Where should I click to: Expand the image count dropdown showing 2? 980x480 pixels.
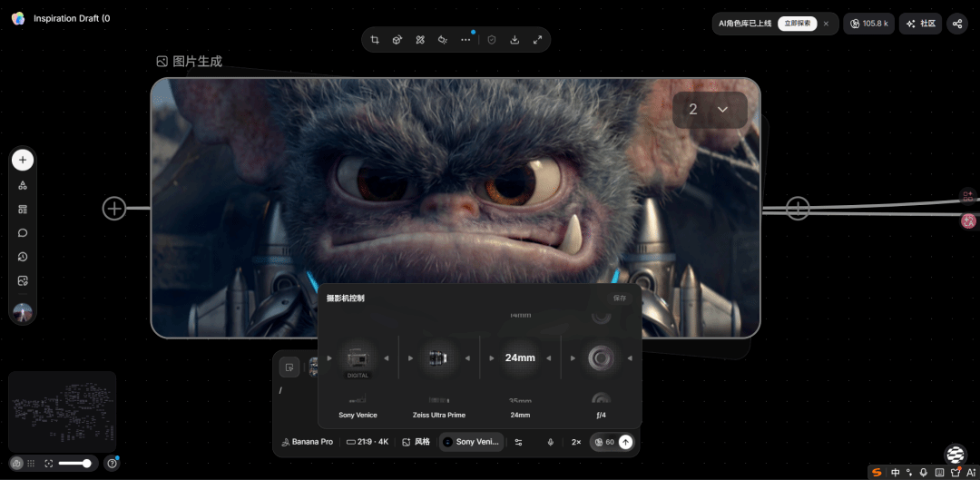click(x=709, y=110)
